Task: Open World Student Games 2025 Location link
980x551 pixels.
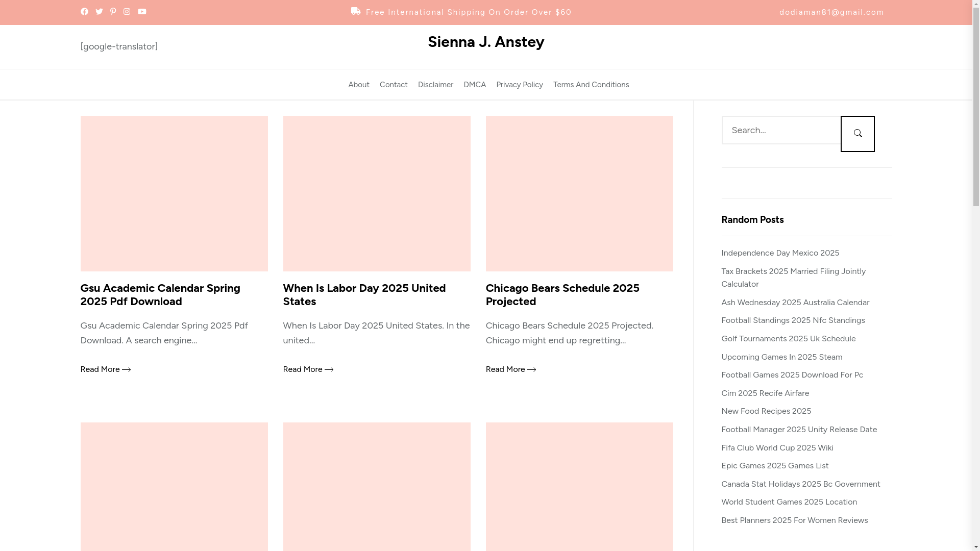Action: pyautogui.click(x=789, y=502)
